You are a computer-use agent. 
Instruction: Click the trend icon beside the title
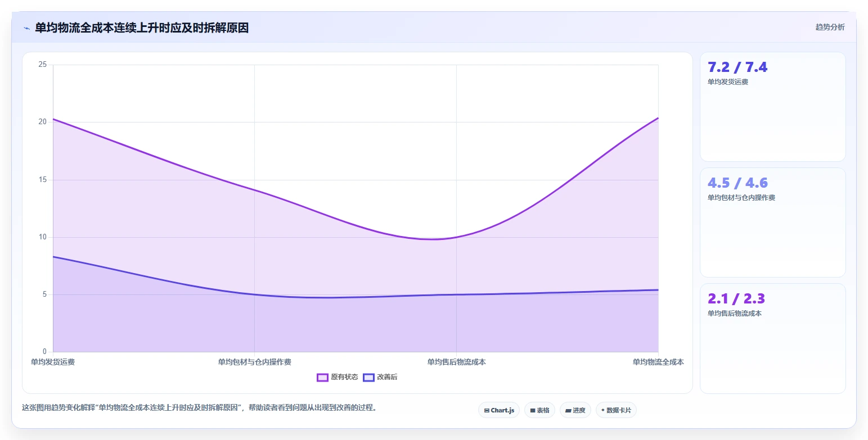pyautogui.click(x=26, y=28)
